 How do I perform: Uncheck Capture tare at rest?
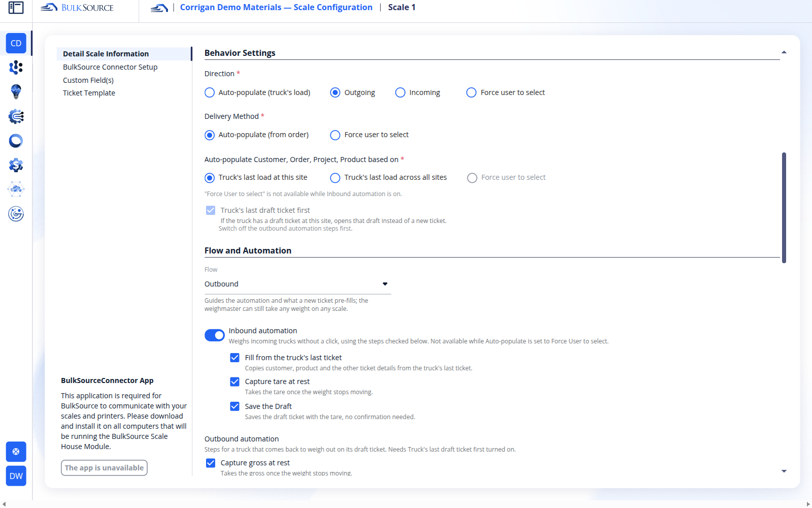click(x=234, y=382)
